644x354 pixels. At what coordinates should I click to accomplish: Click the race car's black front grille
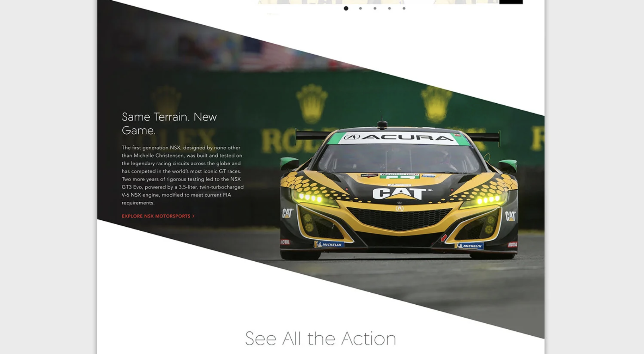tap(399, 219)
